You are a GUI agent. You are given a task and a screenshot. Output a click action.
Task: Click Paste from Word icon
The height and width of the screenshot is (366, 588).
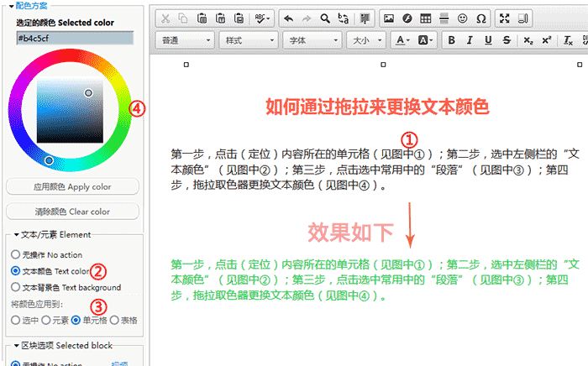point(239,18)
